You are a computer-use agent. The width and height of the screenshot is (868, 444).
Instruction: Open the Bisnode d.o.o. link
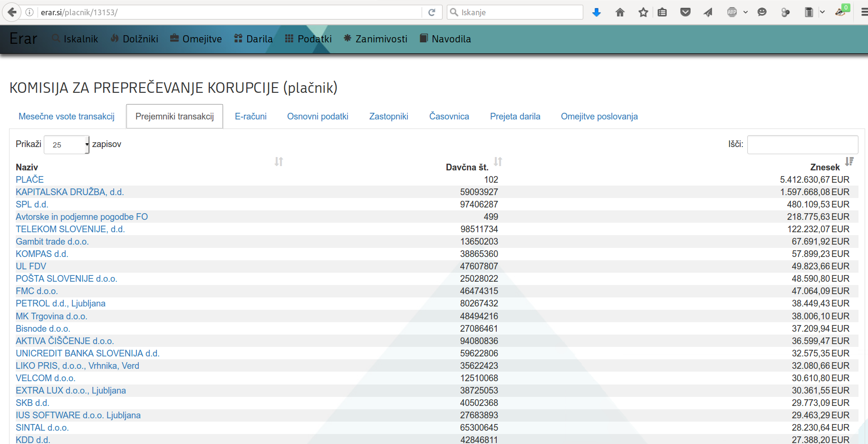click(43, 328)
